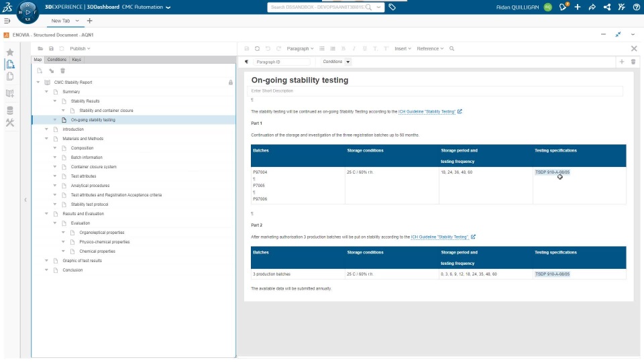Open the Paragraph style dropdown

click(300, 48)
